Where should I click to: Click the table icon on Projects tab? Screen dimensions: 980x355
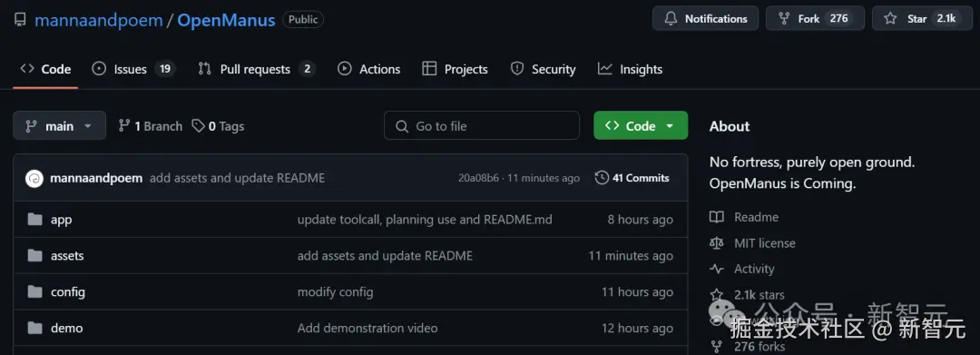coord(429,69)
